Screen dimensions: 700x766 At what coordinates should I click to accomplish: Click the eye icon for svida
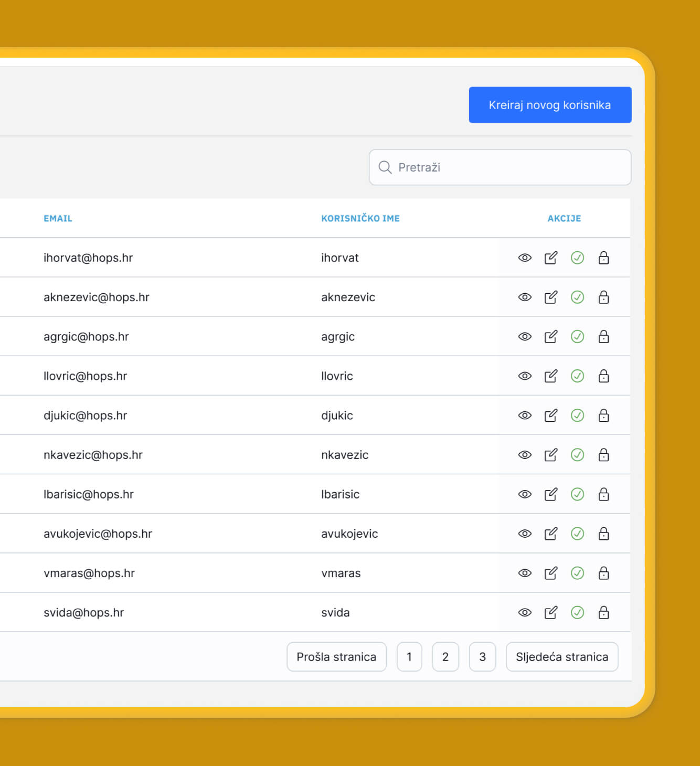click(525, 612)
